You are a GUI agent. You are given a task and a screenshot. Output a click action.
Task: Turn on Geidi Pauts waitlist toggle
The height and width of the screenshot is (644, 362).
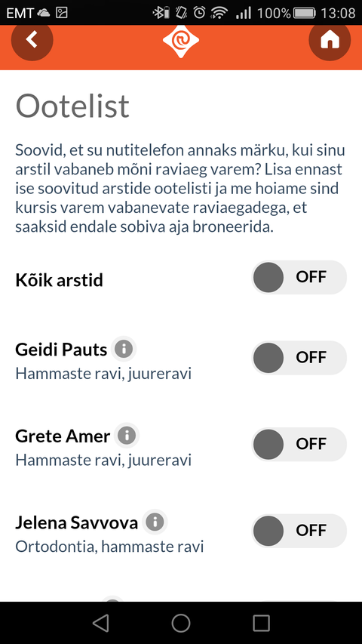point(299,358)
